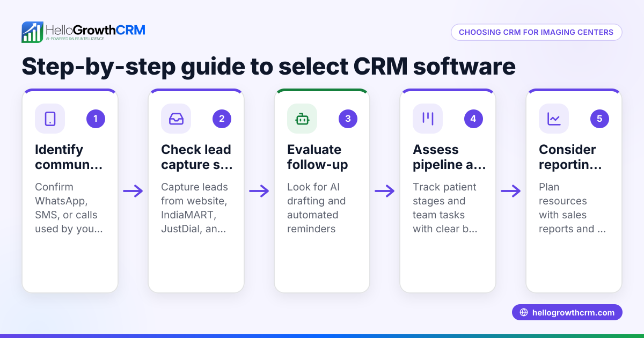Click the Identify commun… card title
The image size is (644, 338).
(69, 157)
